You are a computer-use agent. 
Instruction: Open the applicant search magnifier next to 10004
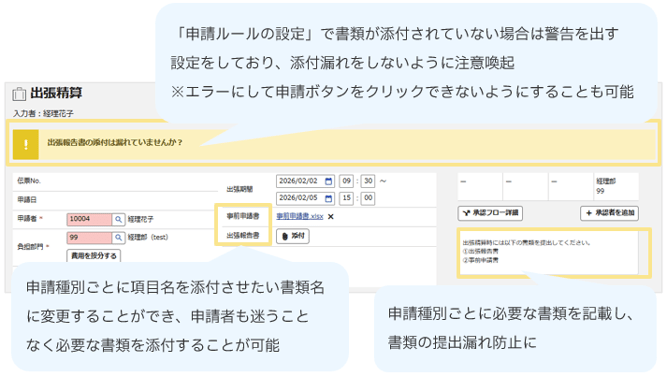click(118, 219)
